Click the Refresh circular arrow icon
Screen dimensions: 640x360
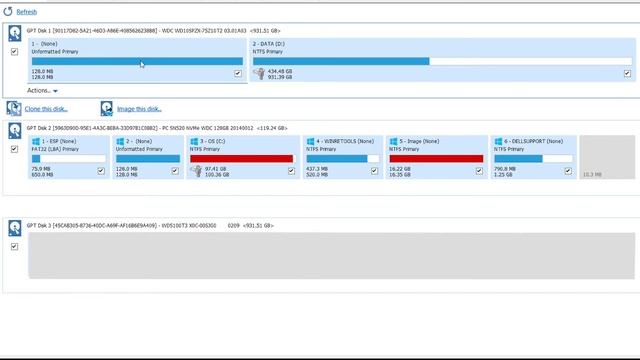click(8, 11)
